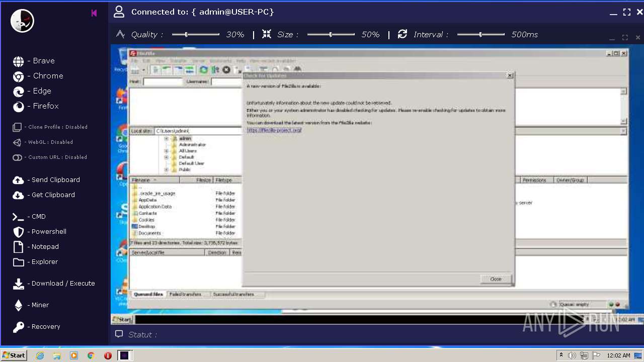Collapse the sidebar with the purple arrow
This screenshot has height=362, width=644.
(x=94, y=13)
